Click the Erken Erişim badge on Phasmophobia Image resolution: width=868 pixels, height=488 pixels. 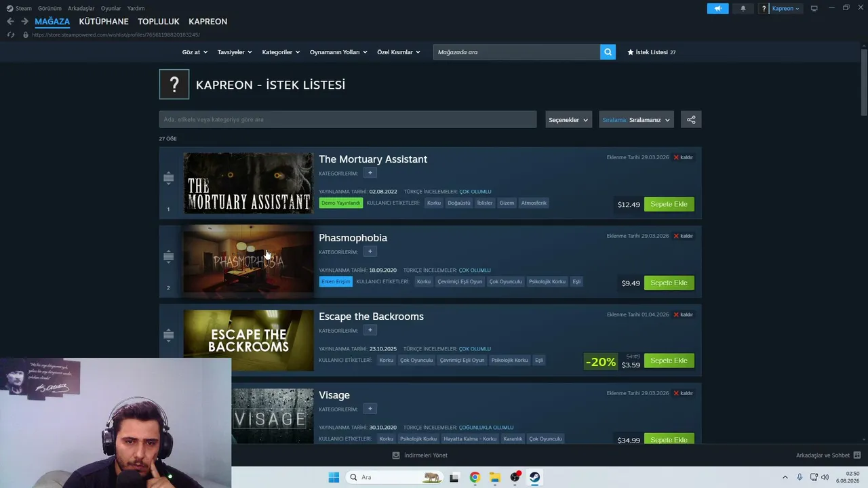pos(336,281)
